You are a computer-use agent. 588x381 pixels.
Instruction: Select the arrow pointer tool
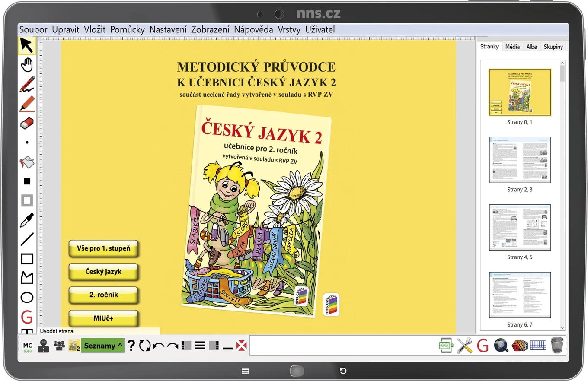point(26,45)
